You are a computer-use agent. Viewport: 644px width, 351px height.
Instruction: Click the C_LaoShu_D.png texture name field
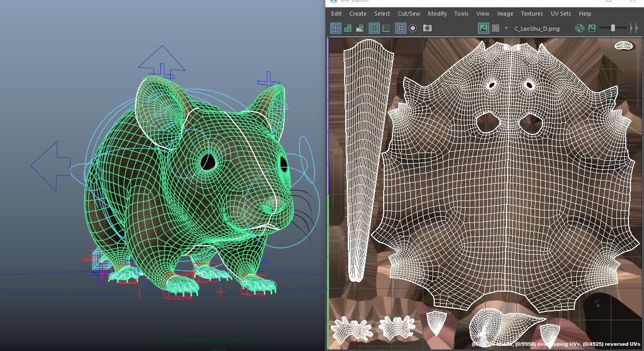[x=537, y=29]
